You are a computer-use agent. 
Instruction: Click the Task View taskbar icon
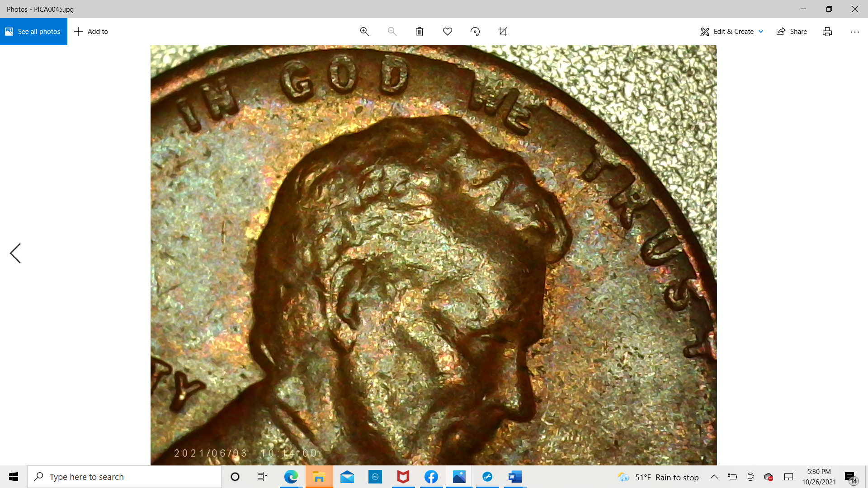pos(262,477)
